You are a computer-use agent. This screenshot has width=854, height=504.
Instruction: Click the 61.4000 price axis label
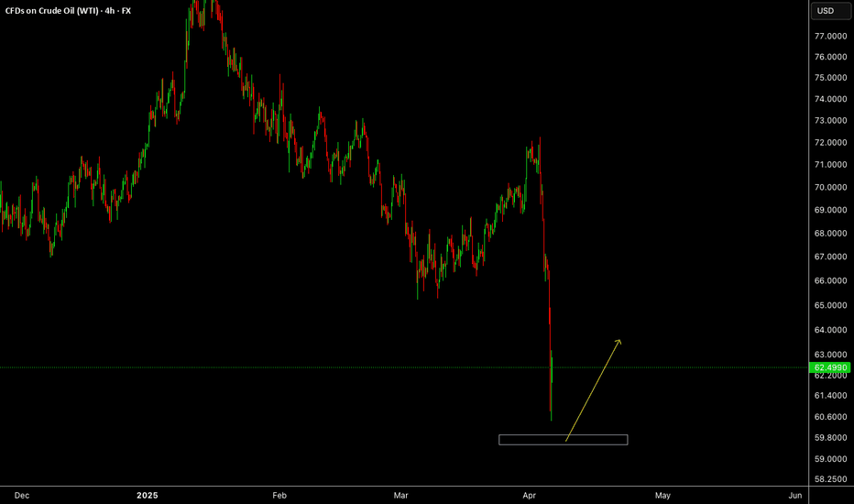pyautogui.click(x=830, y=396)
